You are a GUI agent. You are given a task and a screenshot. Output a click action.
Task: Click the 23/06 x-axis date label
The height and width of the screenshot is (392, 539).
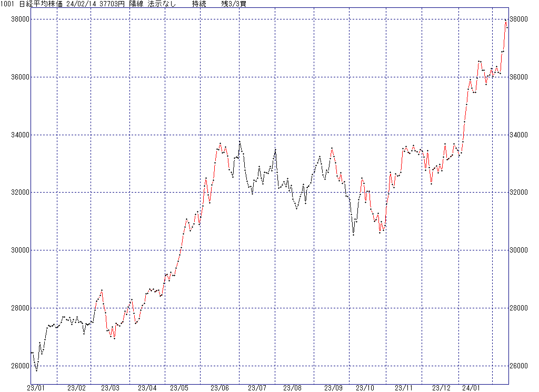tap(219, 388)
